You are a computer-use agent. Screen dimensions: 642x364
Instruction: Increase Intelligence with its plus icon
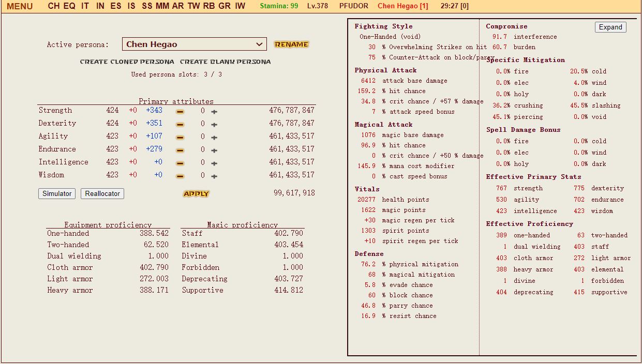coord(214,163)
